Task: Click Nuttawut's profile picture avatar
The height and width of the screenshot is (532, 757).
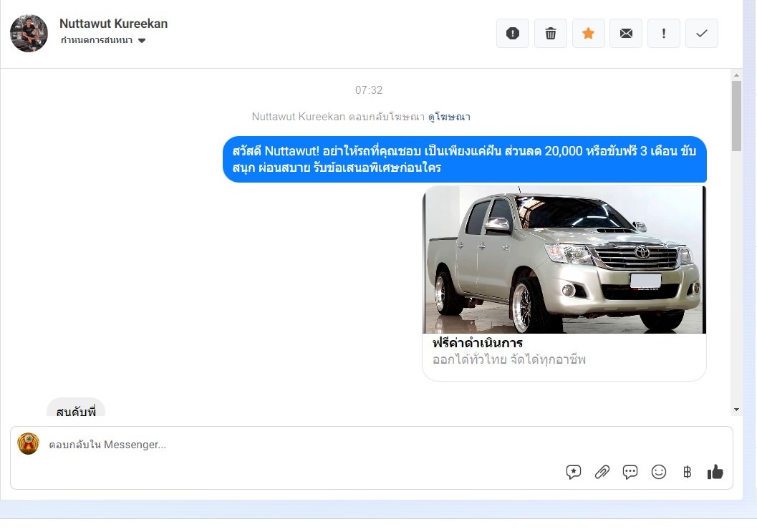Action: click(29, 33)
